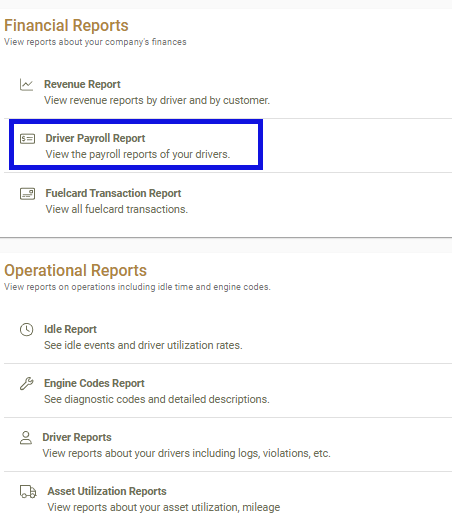
Task: Click the Financial Reports section heading
Action: pos(66,26)
